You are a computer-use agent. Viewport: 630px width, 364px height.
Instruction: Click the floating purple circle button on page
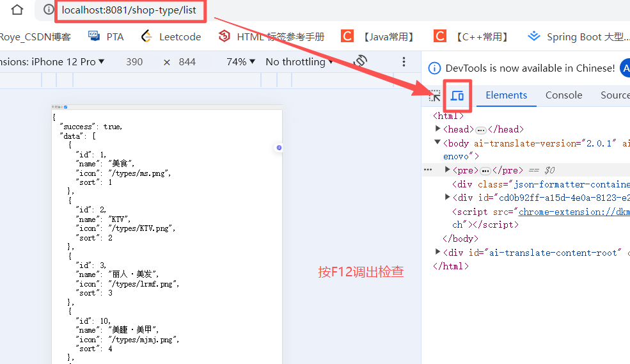tap(279, 147)
